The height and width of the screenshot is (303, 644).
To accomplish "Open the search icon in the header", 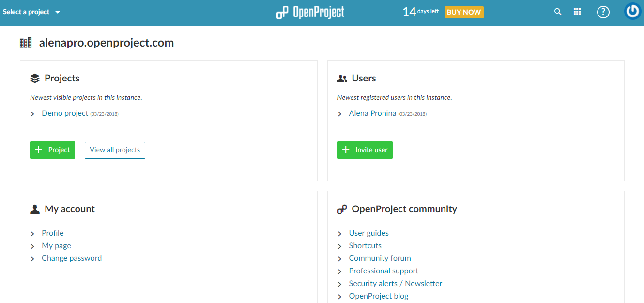I will click(557, 11).
